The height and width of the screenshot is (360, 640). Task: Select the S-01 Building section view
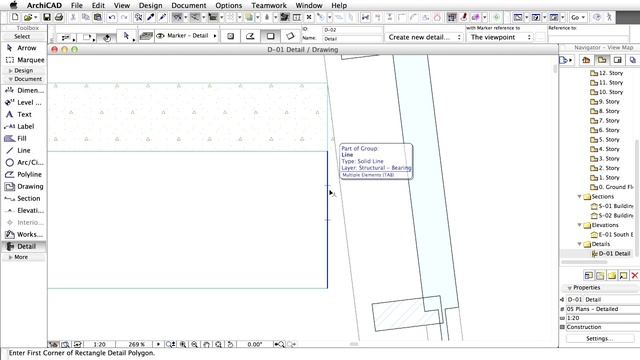(612, 206)
